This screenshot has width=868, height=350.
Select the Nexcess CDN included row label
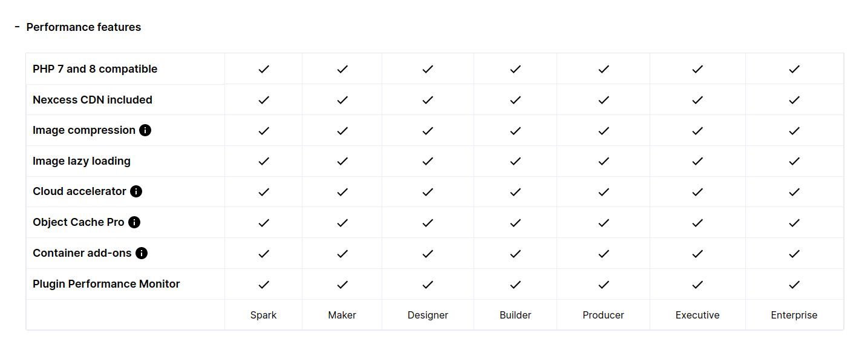point(93,100)
